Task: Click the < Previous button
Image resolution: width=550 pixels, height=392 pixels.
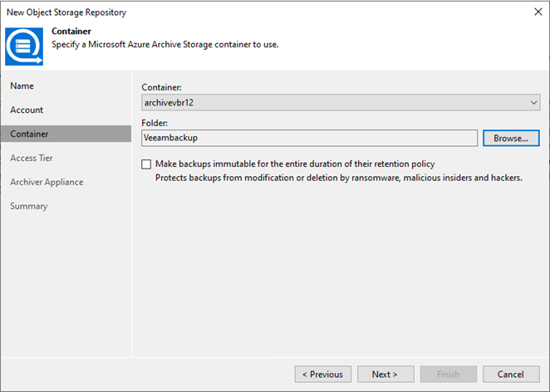Action: click(x=322, y=375)
